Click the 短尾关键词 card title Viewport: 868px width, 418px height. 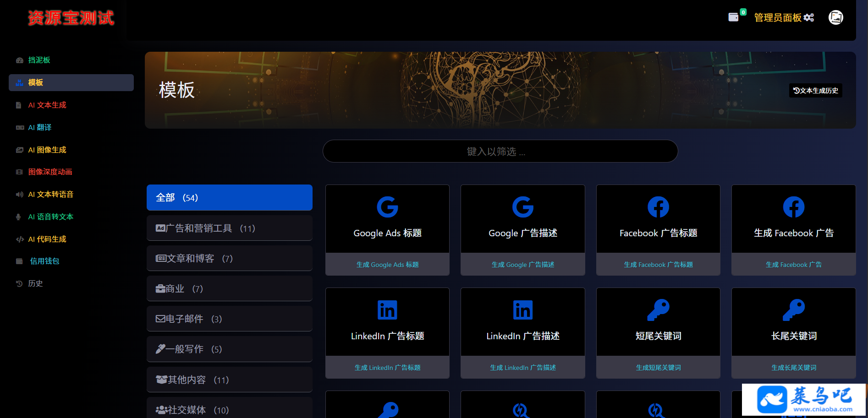[658, 336]
